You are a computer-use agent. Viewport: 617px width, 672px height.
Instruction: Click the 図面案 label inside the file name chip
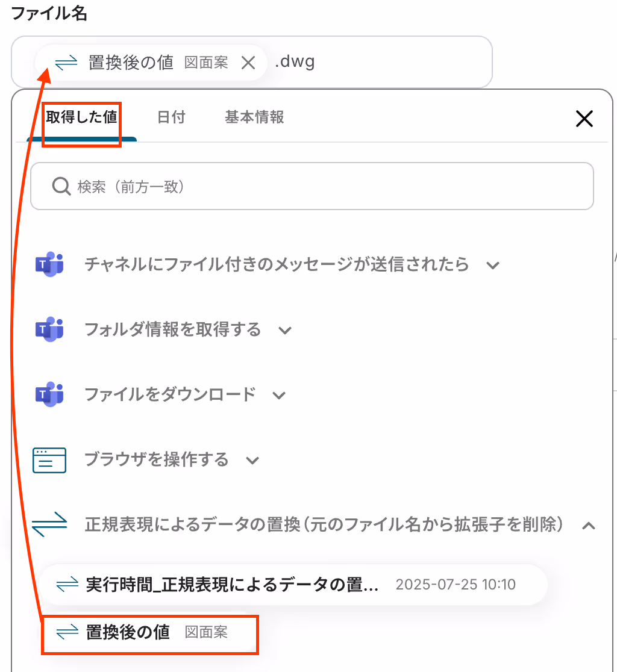[x=206, y=63]
